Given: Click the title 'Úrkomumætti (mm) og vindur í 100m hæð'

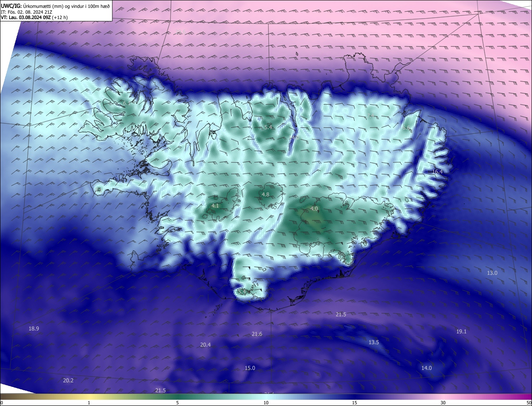Looking at the screenshot, I should coord(66,6).
